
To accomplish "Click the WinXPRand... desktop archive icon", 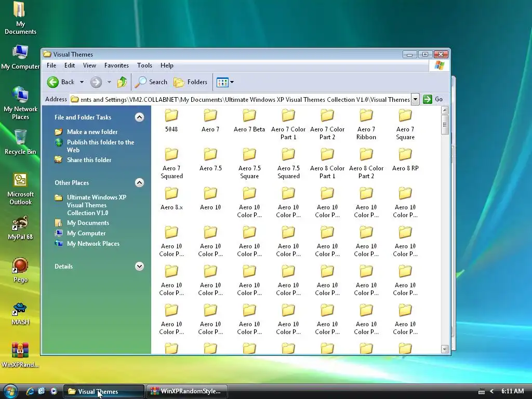I will [x=20, y=355].
